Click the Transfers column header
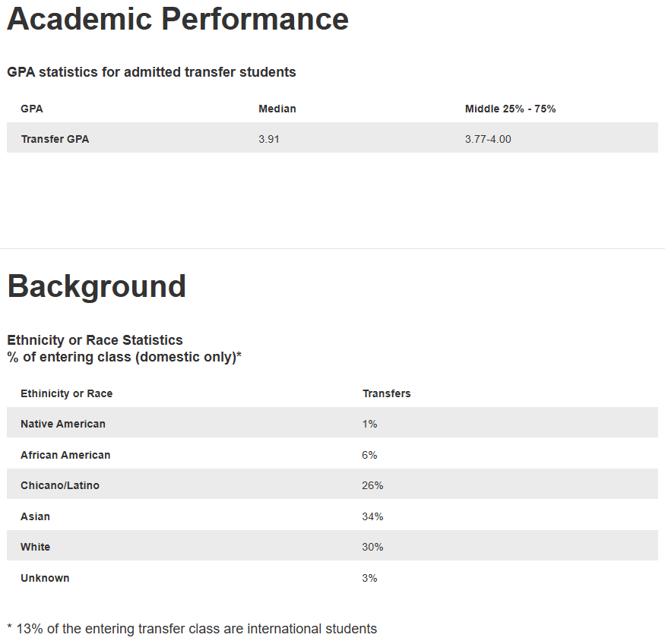This screenshot has width=665, height=644. (x=386, y=393)
